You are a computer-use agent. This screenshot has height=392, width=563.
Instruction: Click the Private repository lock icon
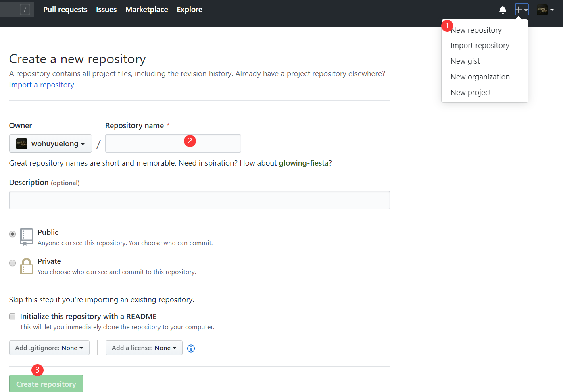(26, 266)
